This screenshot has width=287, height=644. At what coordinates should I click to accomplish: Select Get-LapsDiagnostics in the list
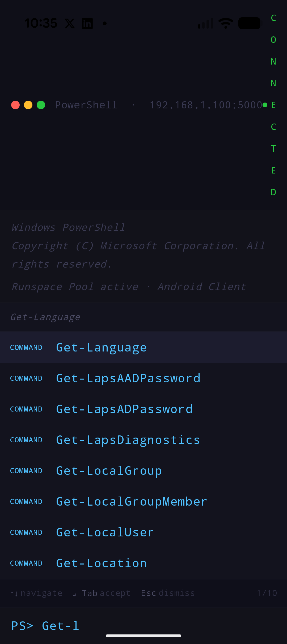point(128,440)
